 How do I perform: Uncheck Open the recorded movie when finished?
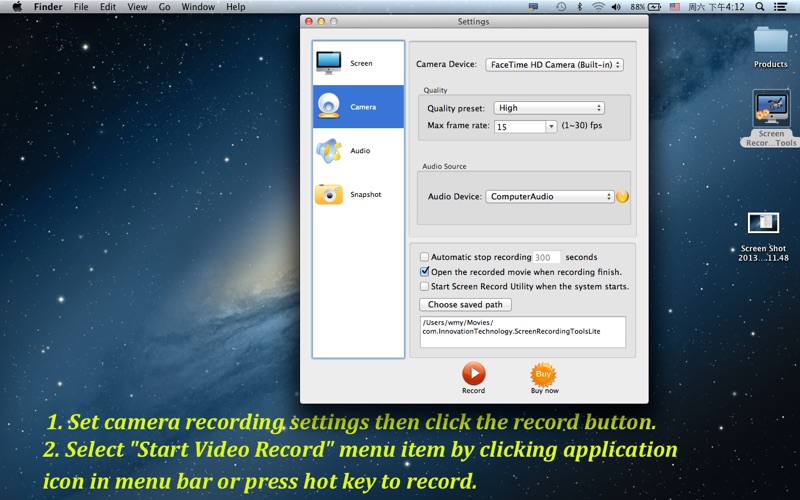[x=424, y=271]
